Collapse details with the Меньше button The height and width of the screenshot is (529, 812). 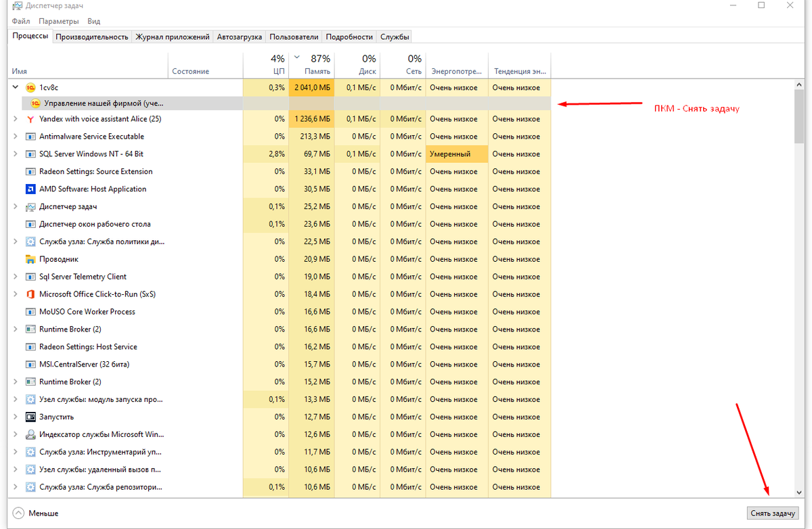click(x=35, y=513)
